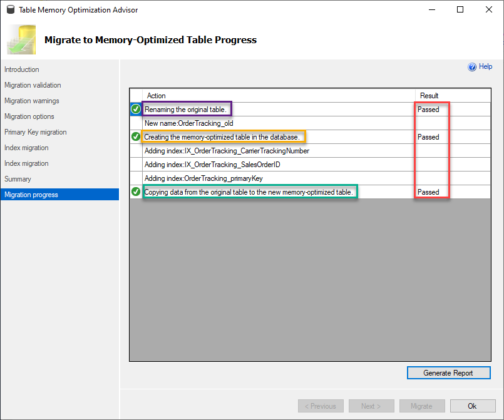Click the green check icon beside Creating the memory-optimized table

136,136
